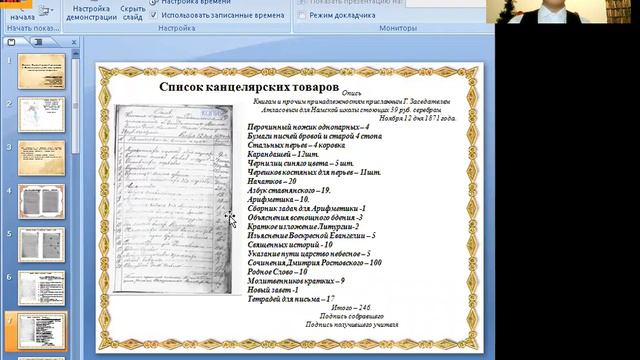Screen dimensions: 640x360
Task: Open the Показать презентацию на dropdown
Action: pyautogui.click(x=445, y=2)
